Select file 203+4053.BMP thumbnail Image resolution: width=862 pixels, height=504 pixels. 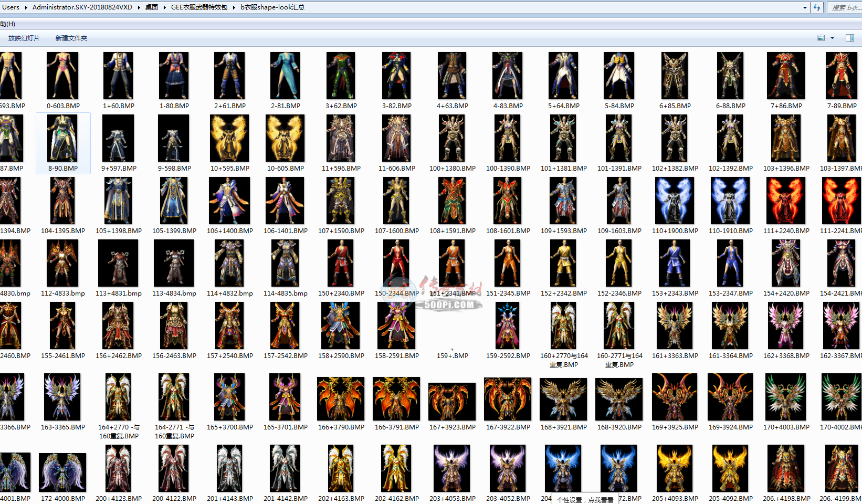click(452, 468)
